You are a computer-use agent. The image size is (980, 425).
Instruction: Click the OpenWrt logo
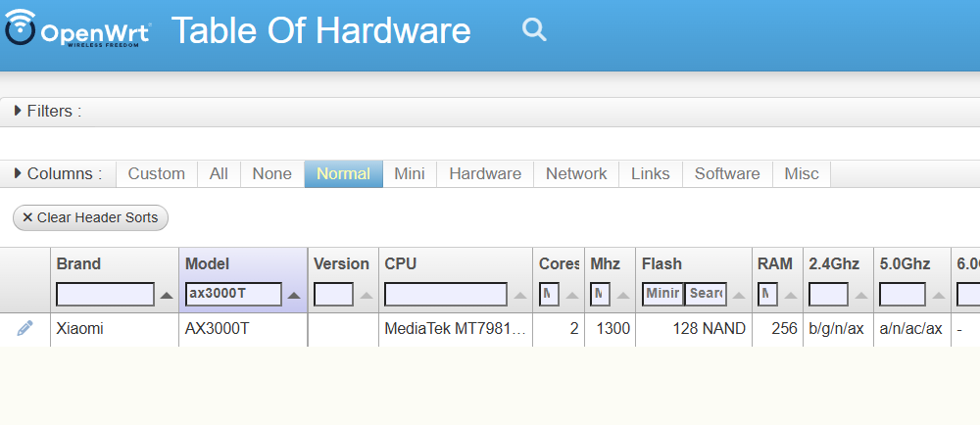point(76,29)
